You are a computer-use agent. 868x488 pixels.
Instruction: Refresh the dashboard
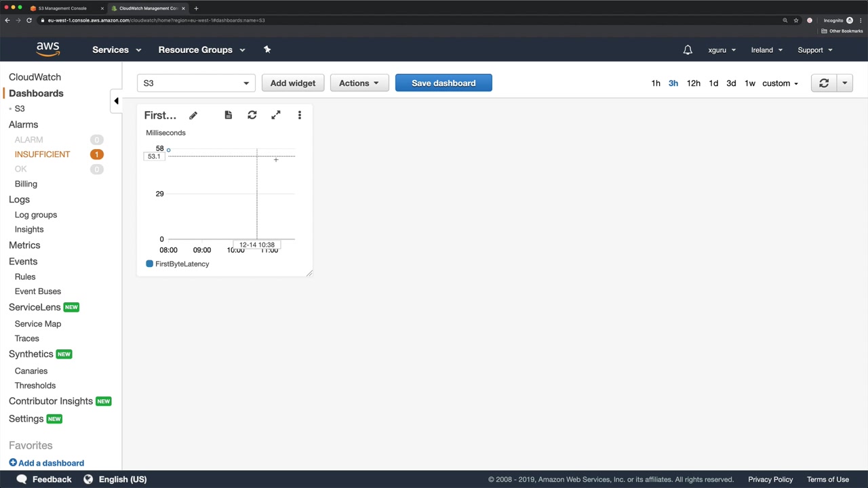(824, 83)
